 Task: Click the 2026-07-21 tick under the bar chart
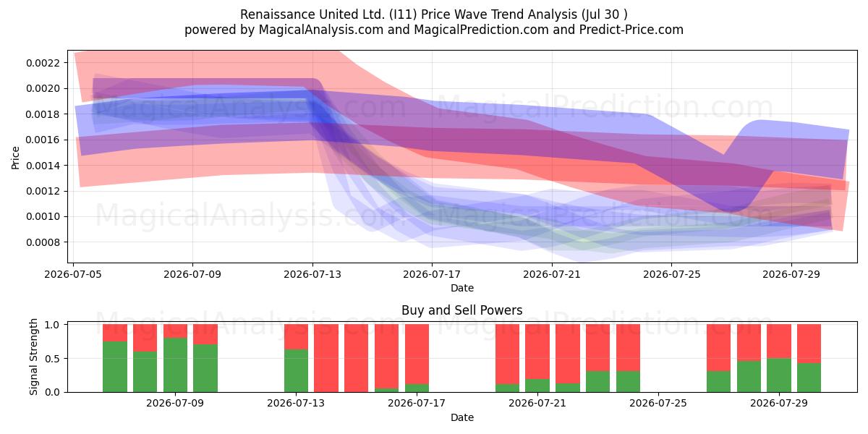point(537,404)
